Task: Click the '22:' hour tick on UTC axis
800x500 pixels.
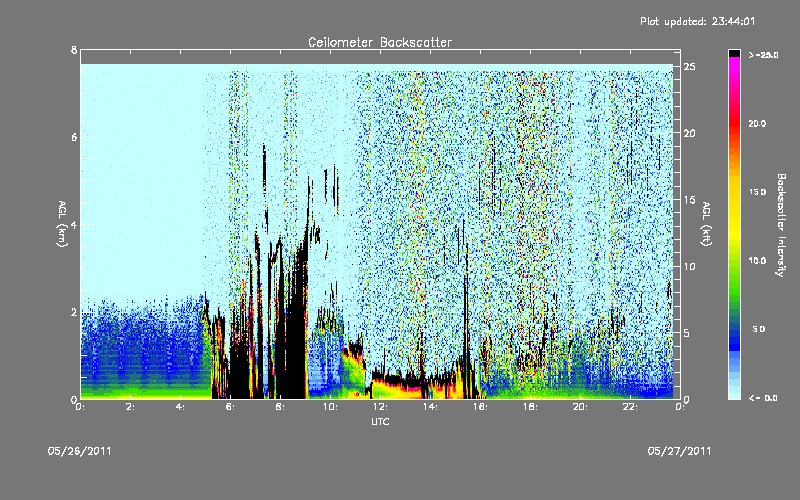Action: pos(630,407)
